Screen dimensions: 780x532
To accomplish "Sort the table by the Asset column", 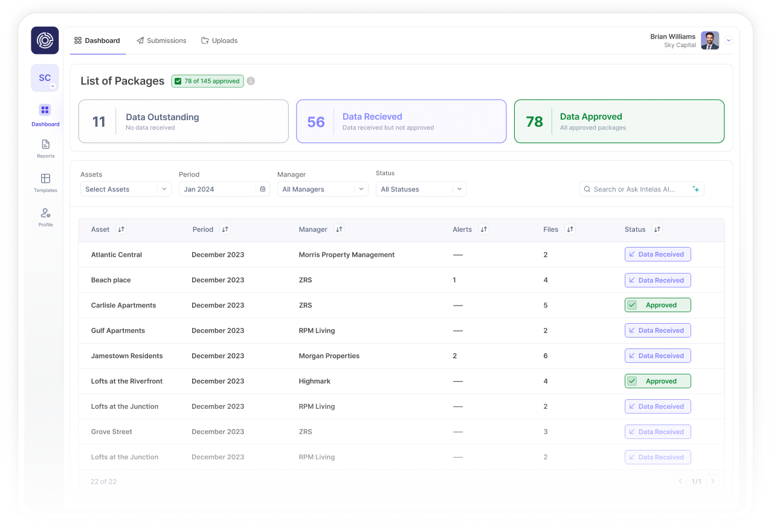I will click(120, 229).
